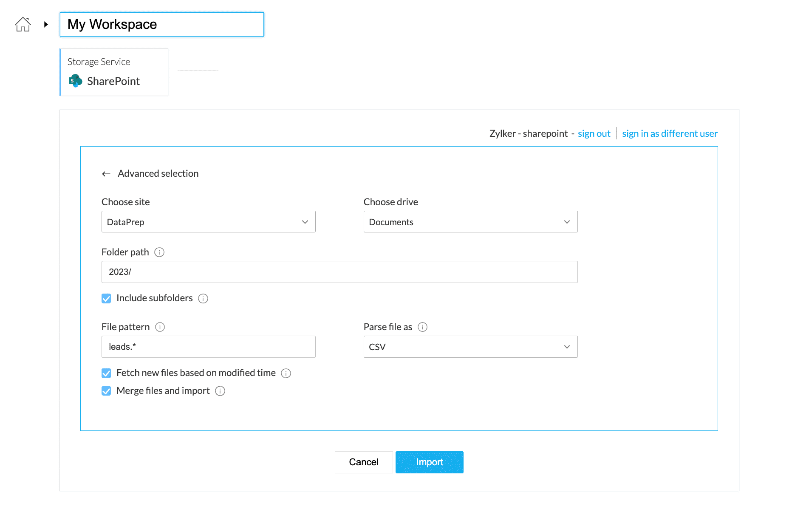Open the Choose site dropdown
The image size is (792, 532).
point(208,222)
